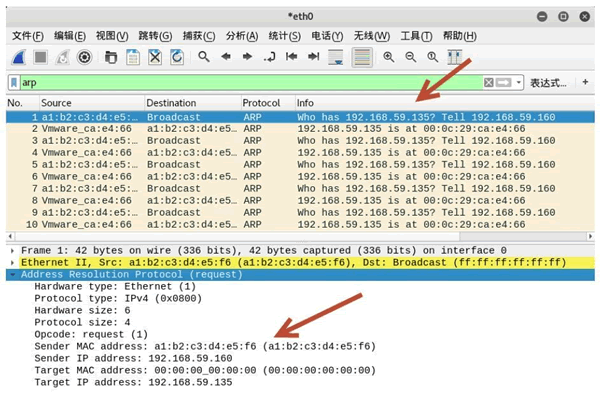This screenshot has height=393, width=600.
Task: Toggle auto-scroll during live capture
Action: (x=336, y=57)
